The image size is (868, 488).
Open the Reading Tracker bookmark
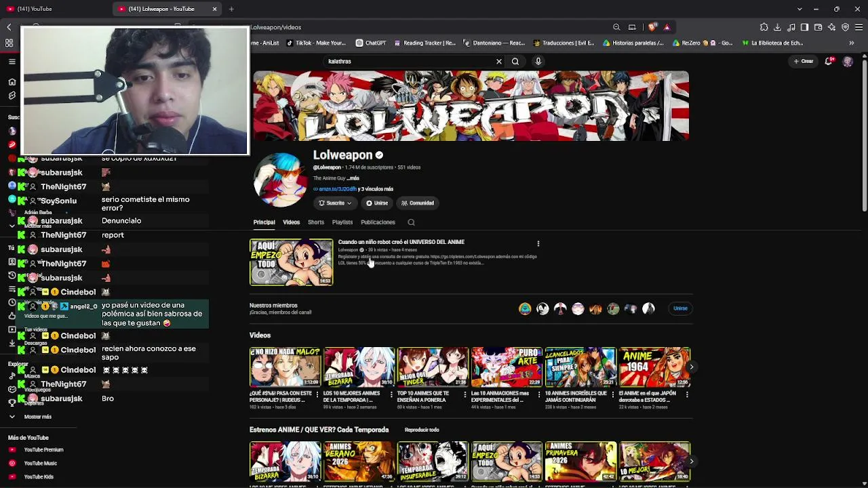[425, 43]
